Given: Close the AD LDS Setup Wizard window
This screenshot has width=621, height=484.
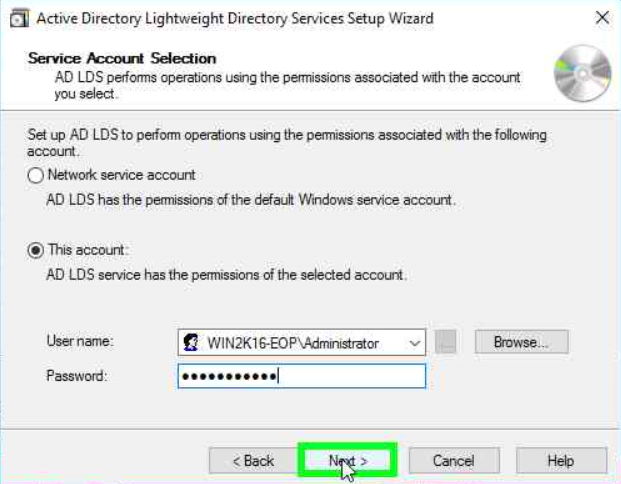Looking at the screenshot, I should point(601,17).
